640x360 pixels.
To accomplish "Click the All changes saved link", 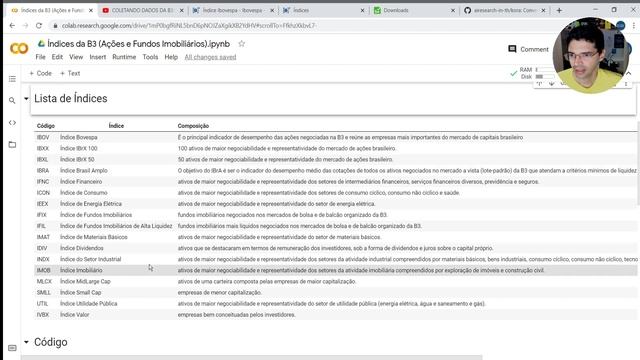I will (x=210, y=57).
